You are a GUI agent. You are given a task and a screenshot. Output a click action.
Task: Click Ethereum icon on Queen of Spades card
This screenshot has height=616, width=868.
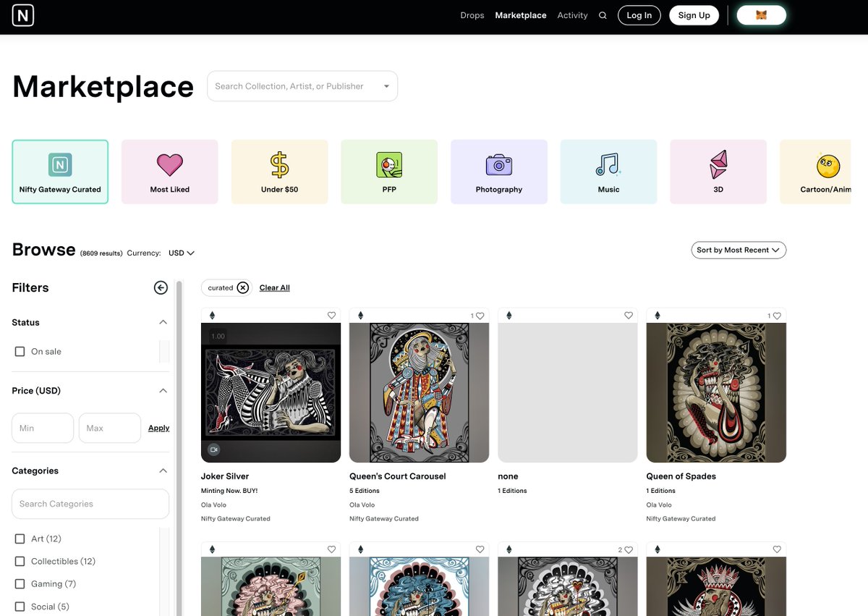(658, 316)
